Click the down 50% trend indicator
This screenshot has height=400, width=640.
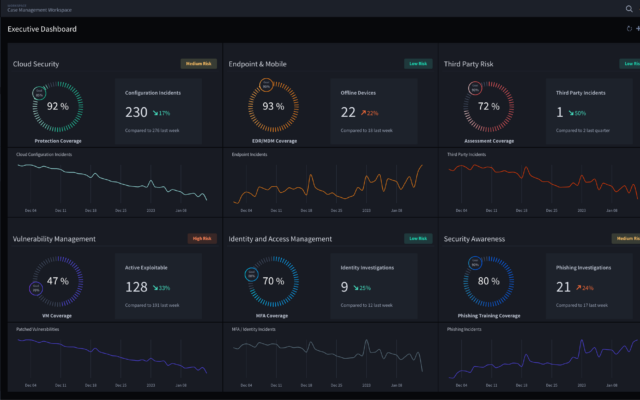click(x=577, y=113)
